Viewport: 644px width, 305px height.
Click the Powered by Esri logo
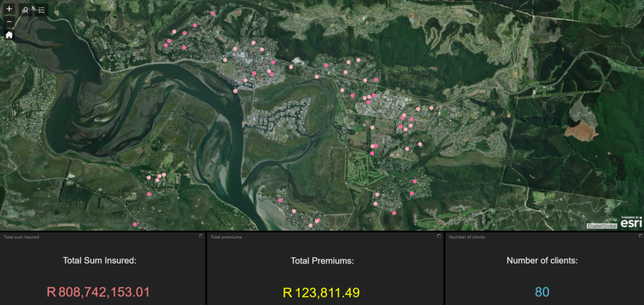point(631,221)
